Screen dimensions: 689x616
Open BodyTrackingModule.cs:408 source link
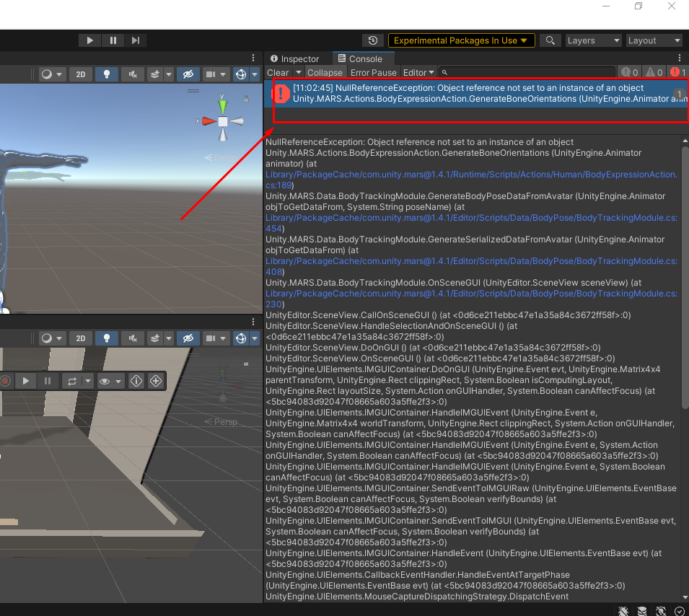471,266
